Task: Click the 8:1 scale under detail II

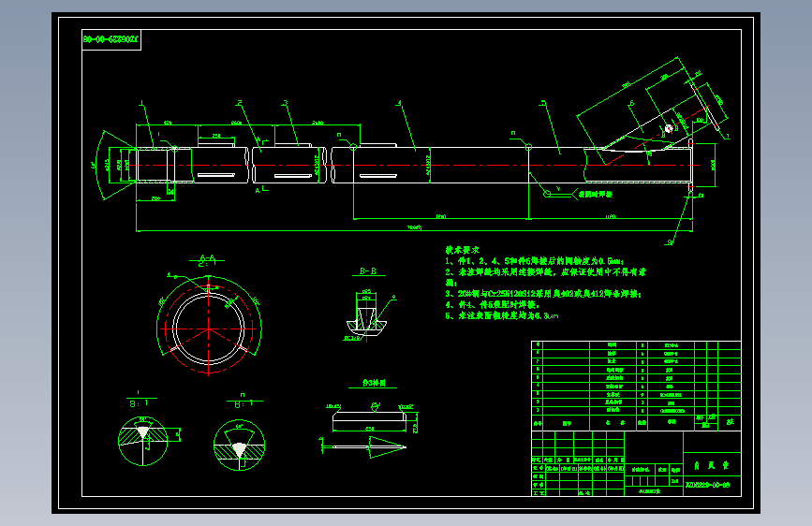Action: click(244, 404)
